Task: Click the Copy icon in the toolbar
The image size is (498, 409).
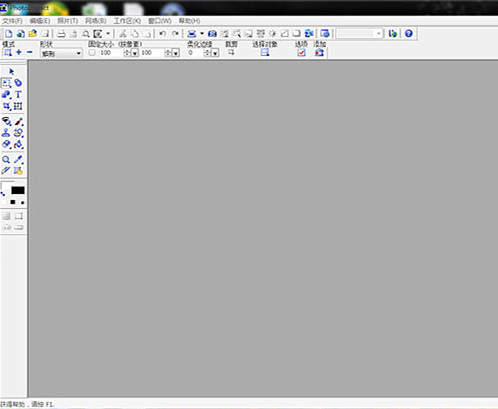Action: coord(135,34)
